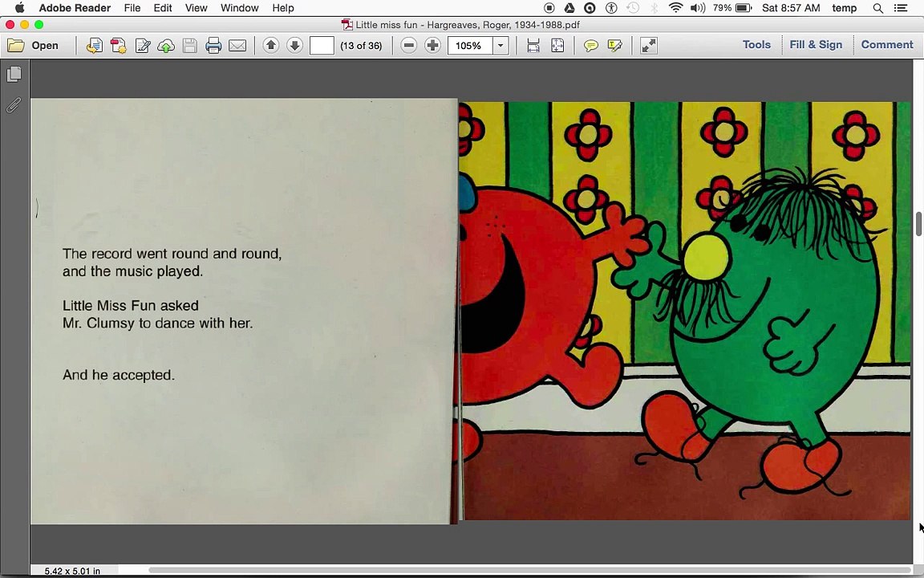The height and width of the screenshot is (578, 924).
Task: Click the battery 79% indicator
Action: pyautogui.click(x=731, y=8)
